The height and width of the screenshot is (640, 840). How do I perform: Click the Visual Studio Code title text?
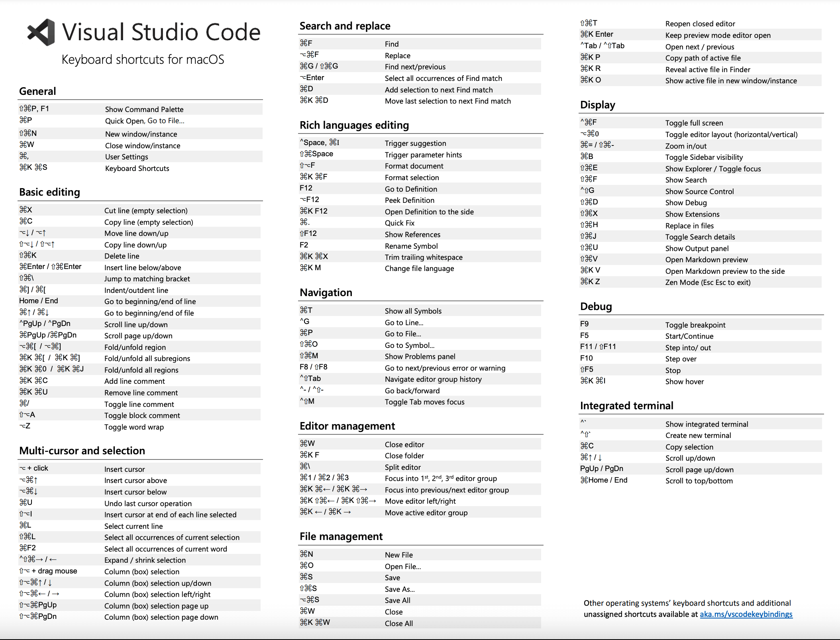(161, 32)
